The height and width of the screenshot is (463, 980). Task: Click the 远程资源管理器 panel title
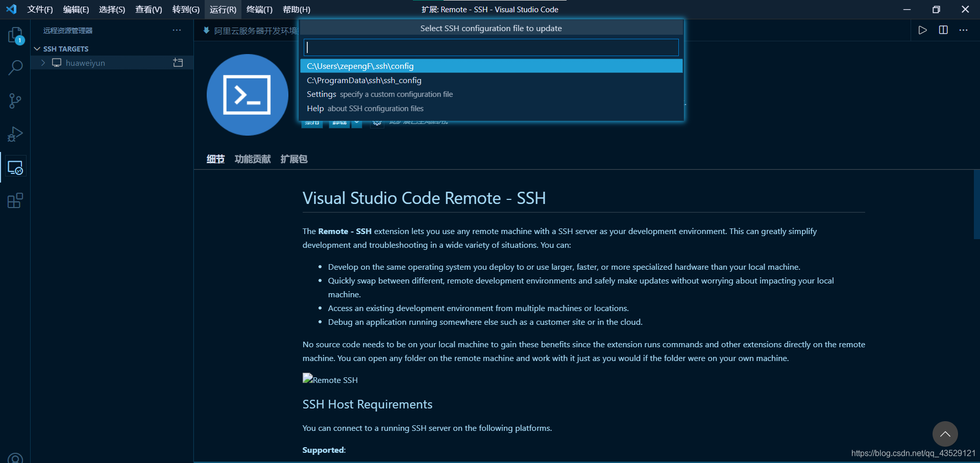tap(68, 31)
